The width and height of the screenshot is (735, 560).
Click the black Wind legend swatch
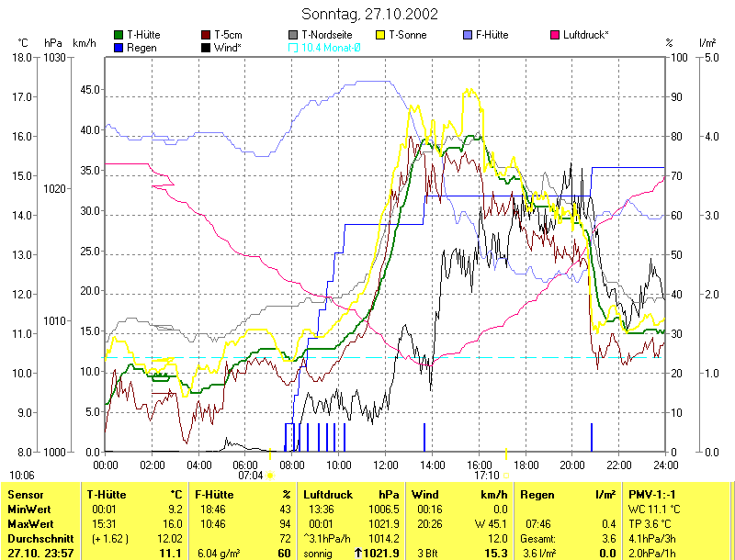pos(206,48)
